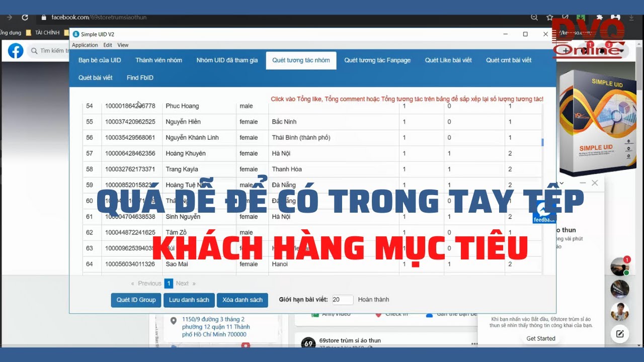Select the Quét tương tác nhóm tab

pos(301,60)
